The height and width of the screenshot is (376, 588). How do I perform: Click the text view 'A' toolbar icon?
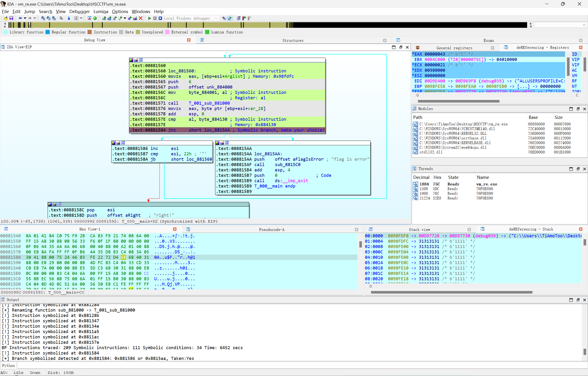76,18
